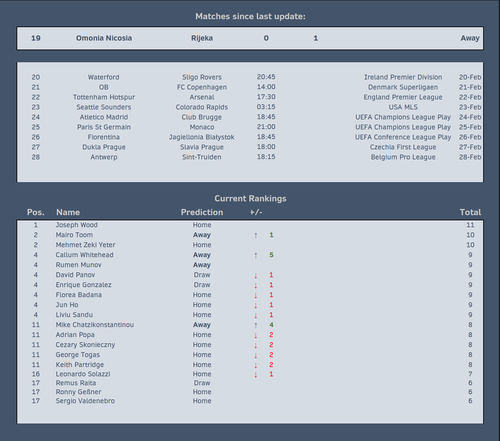Click 'Ireland Premier Division' league name
Image resolution: width=500 pixels, height=441 pixels.
click(x=403, y=77)
